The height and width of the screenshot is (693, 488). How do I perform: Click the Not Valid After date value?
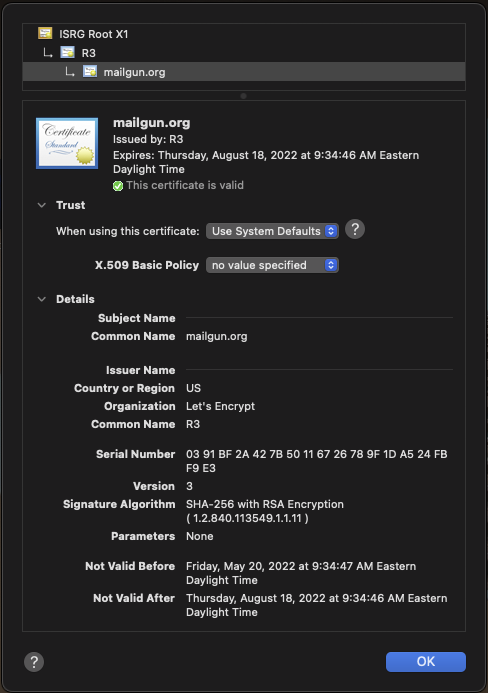click(316, 605)
